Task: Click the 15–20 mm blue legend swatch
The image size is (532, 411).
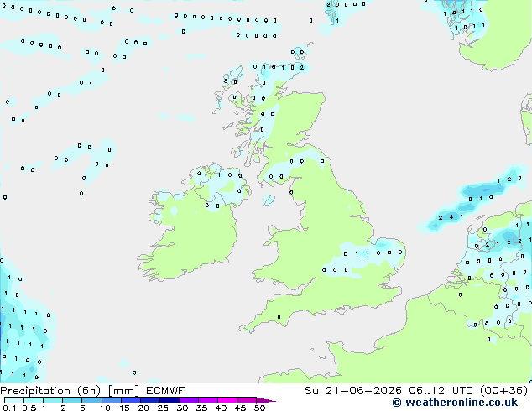Action: (131, 400)
